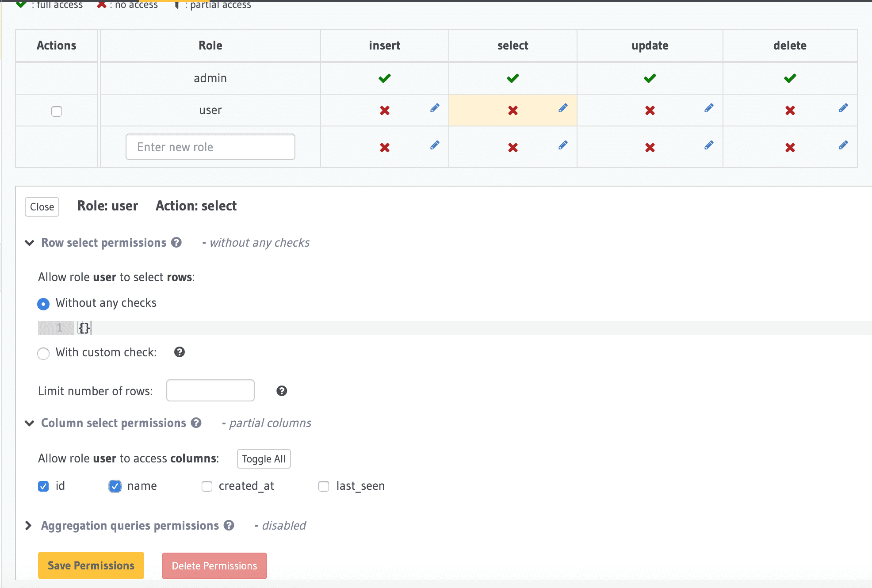872x588 pixels.
Task: Open help icon beside Row select permissions
Action: [x=176, y=243]
